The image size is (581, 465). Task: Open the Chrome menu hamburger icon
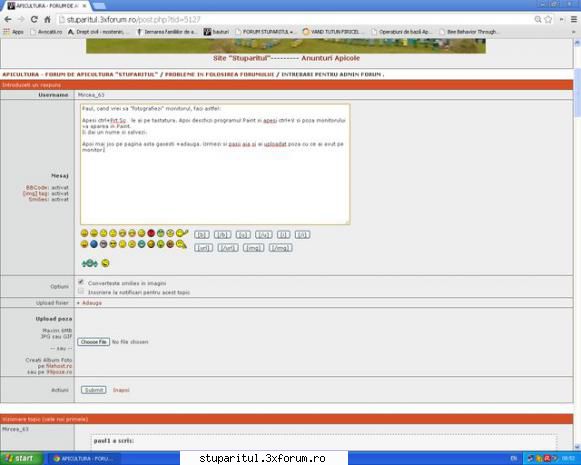tap(574, 19)
